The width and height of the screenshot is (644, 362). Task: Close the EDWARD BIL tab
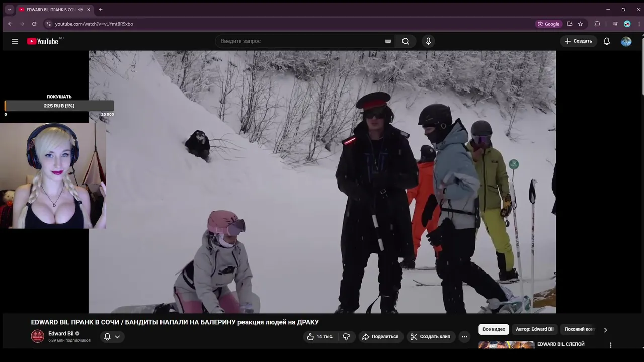point(89,10)
